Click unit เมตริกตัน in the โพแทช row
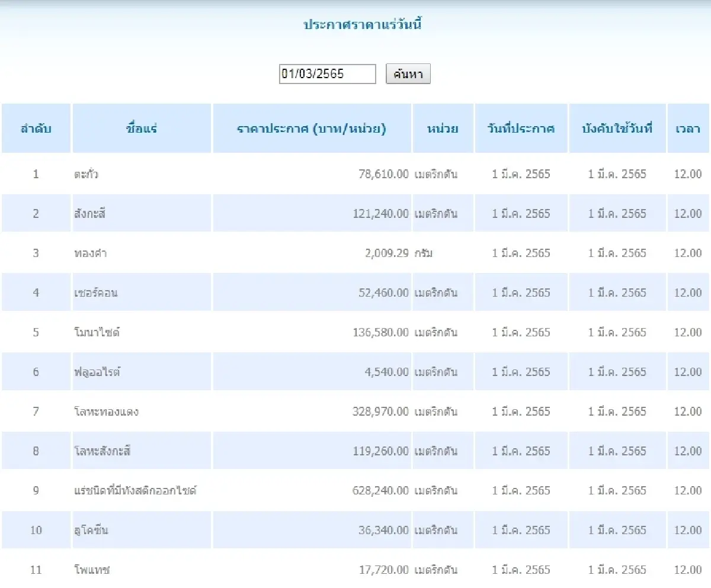The image size is (711, 588). tap(435, 570)
